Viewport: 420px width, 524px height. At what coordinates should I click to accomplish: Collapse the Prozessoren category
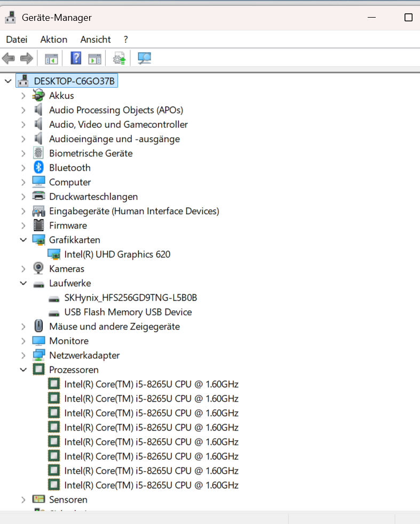tap(23, 370)
